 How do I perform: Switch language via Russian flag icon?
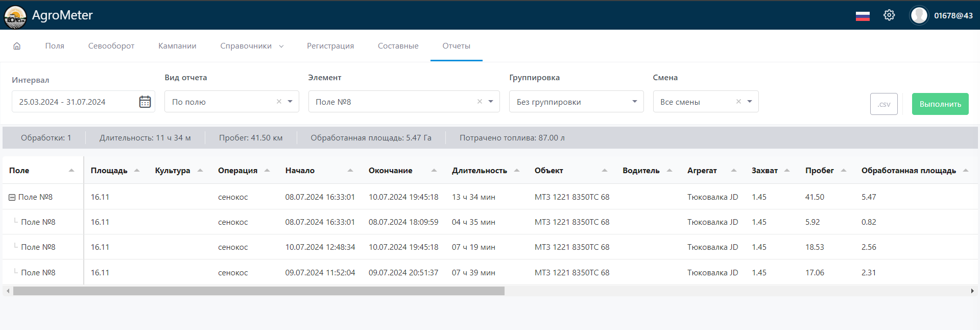[863, 16]
